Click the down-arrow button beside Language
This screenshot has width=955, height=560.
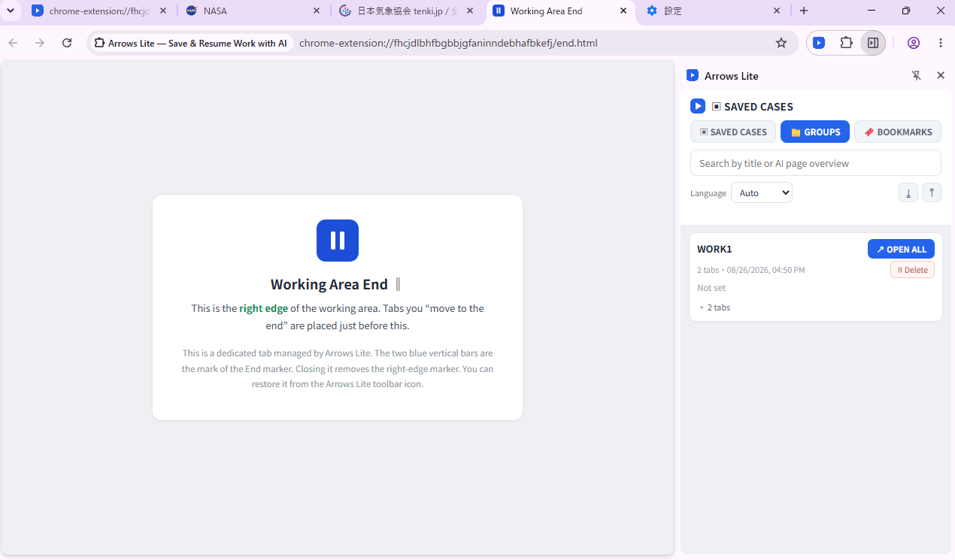(x=908, y=193)
